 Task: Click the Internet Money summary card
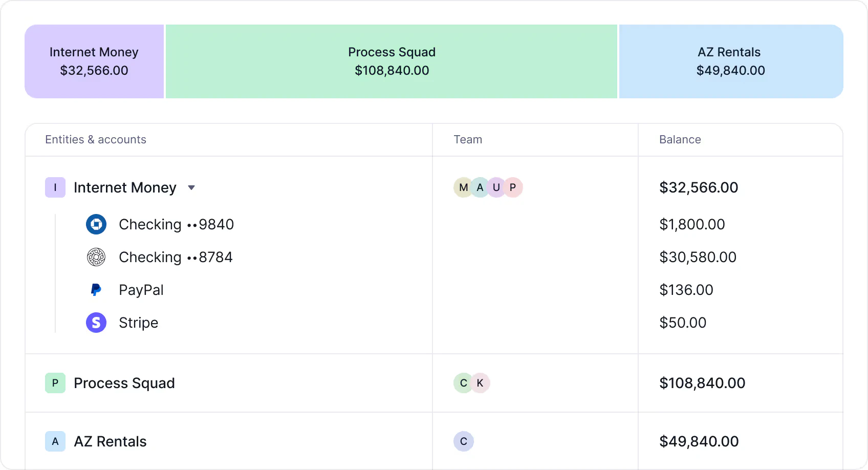click(x=94, y=61)
